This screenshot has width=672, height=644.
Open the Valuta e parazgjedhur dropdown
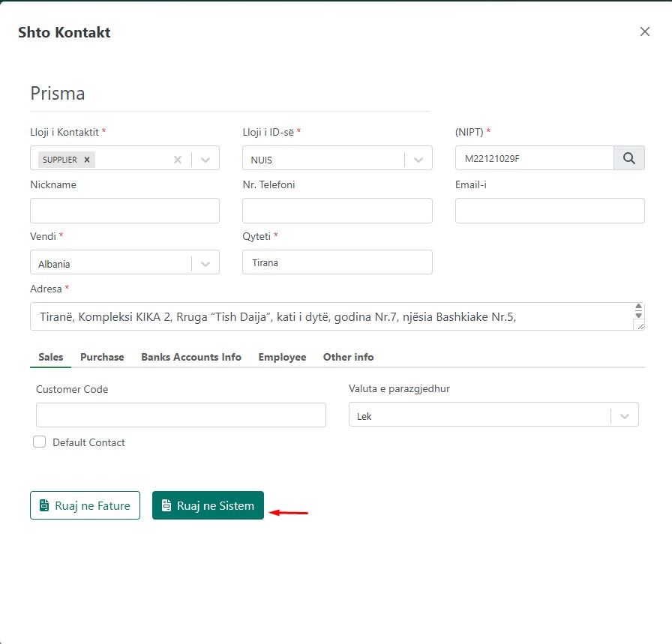pos(625,416)
